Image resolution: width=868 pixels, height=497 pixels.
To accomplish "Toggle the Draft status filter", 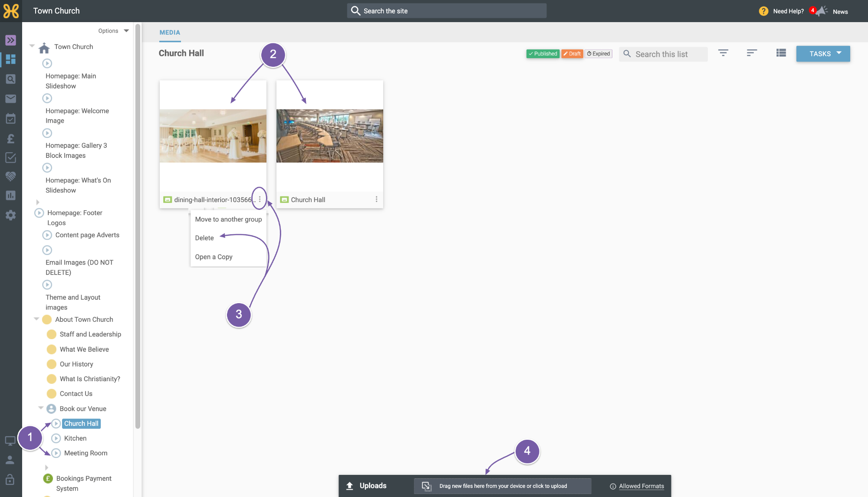I will pos(572,54).
